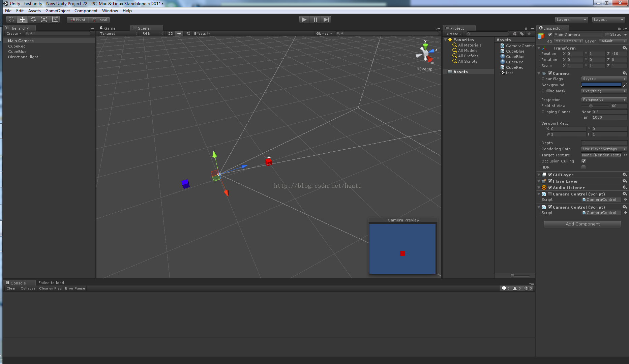Select the Rotate tool
The height and width of the screenshot is (364, 629).
(33, 20)
